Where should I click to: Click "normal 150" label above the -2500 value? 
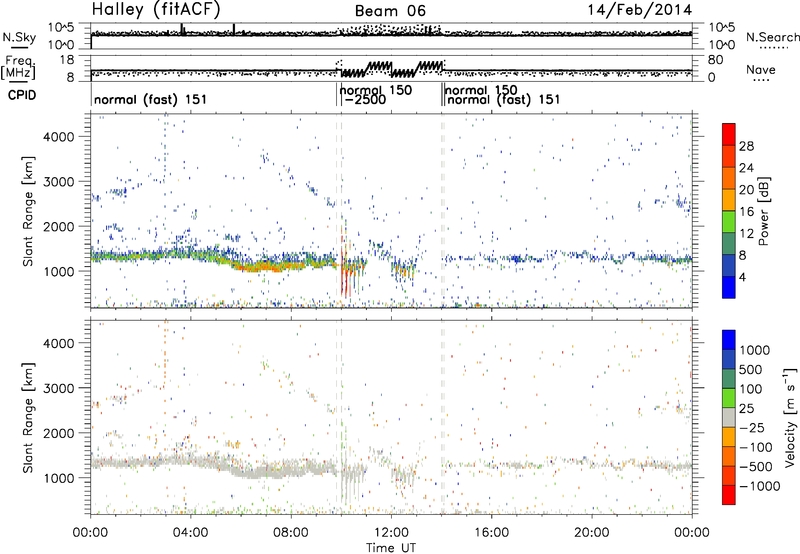[x=376, y=90]
